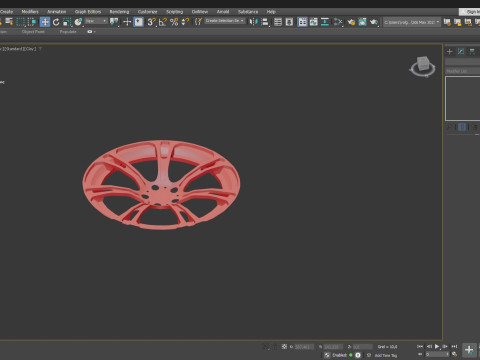Go to the start frame
This screenshot has width=480, height=360.
click(420, 347)
